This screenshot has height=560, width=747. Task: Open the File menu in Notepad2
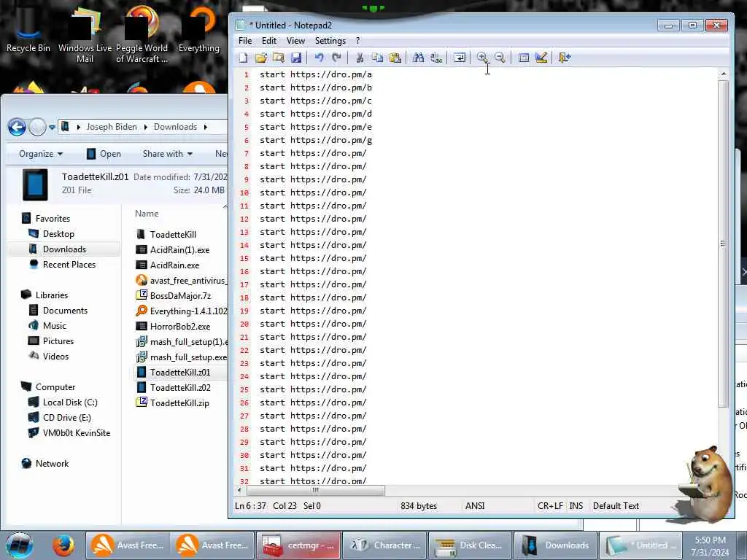click(245, 41)
